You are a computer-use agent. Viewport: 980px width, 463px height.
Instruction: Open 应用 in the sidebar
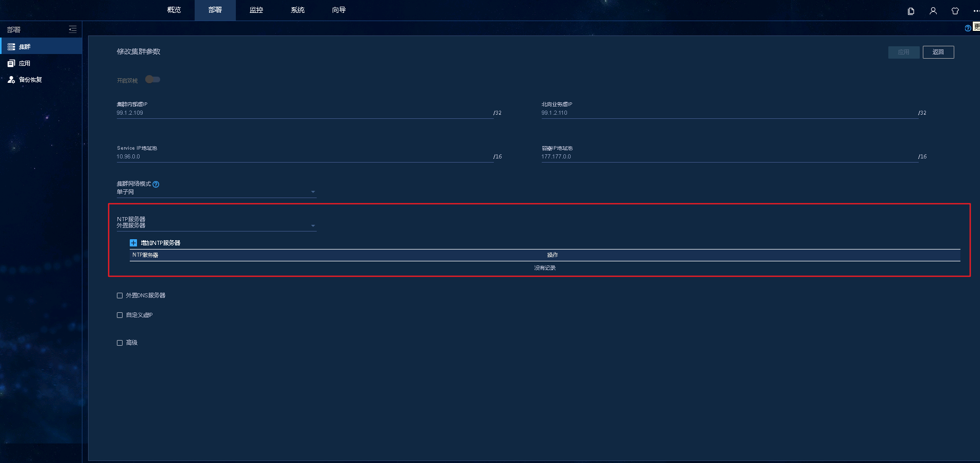click(x=41, y=63)
